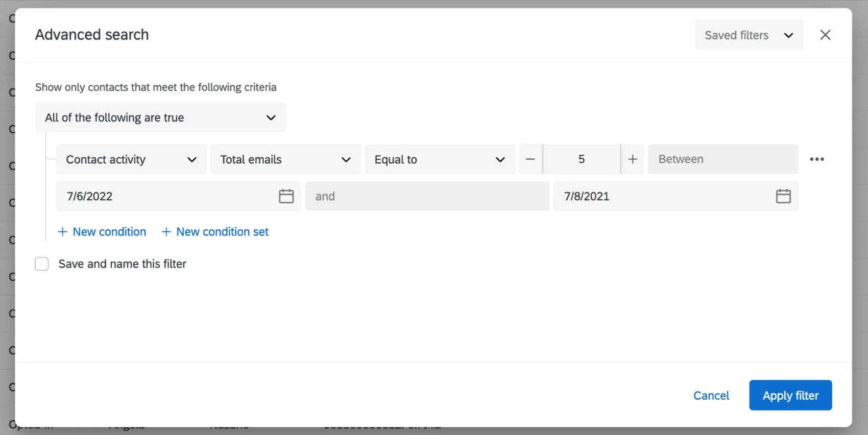
Task: Expand the Total emails dropdown
Action: (x=285, y=159)
